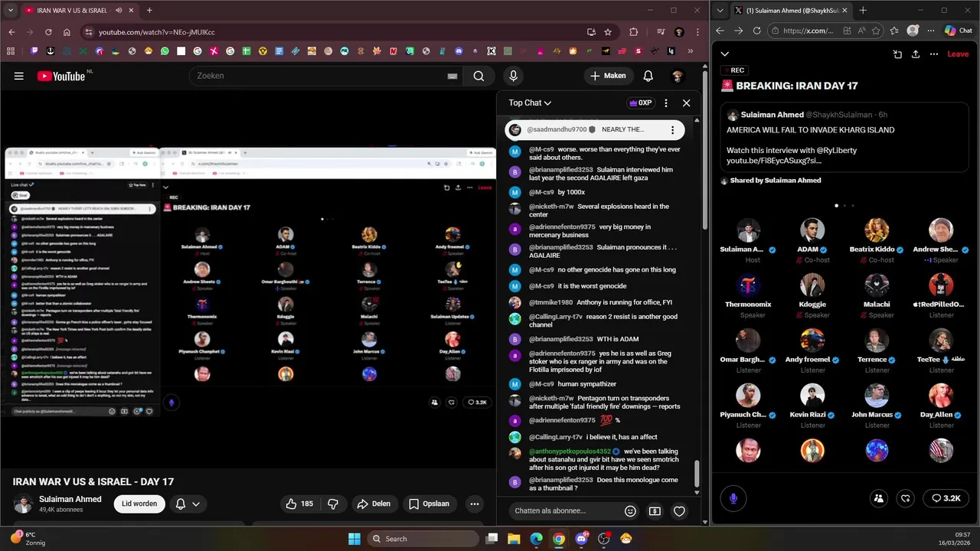Open the emoji picker in chat
The height and width of the screenshot is (551, 980).
[x=630, y=511]
